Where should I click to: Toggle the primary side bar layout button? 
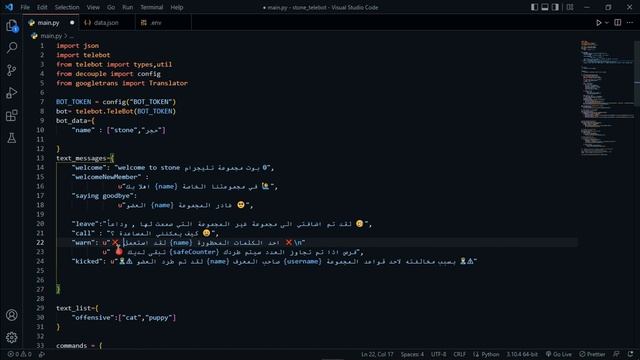click(x=534, y=7)
